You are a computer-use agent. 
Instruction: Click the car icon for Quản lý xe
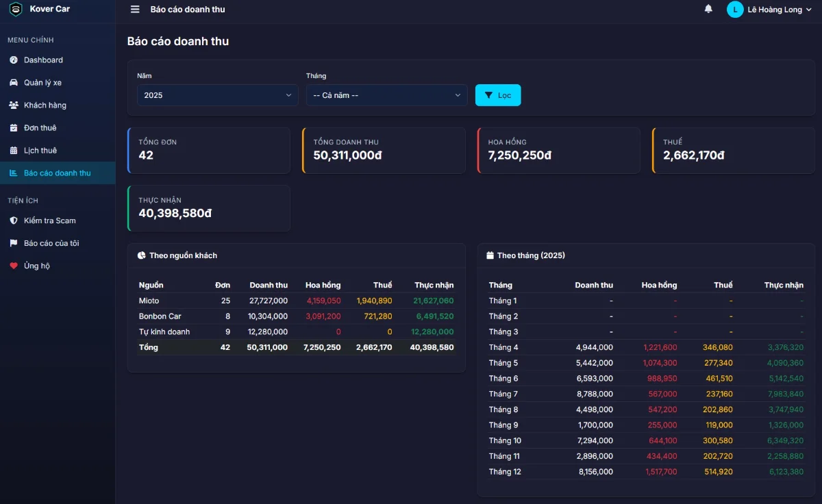[14, 83]
